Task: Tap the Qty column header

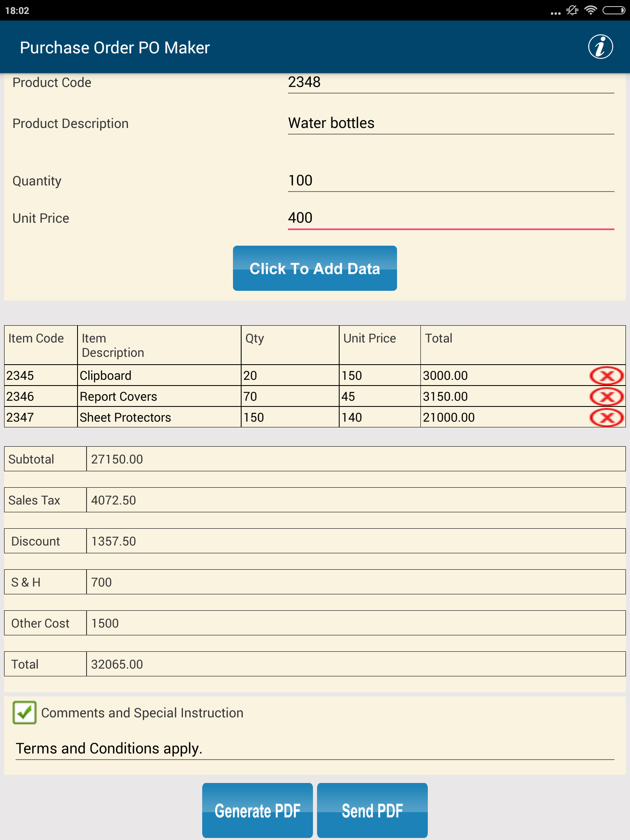Action: click(x=290, y=345)
